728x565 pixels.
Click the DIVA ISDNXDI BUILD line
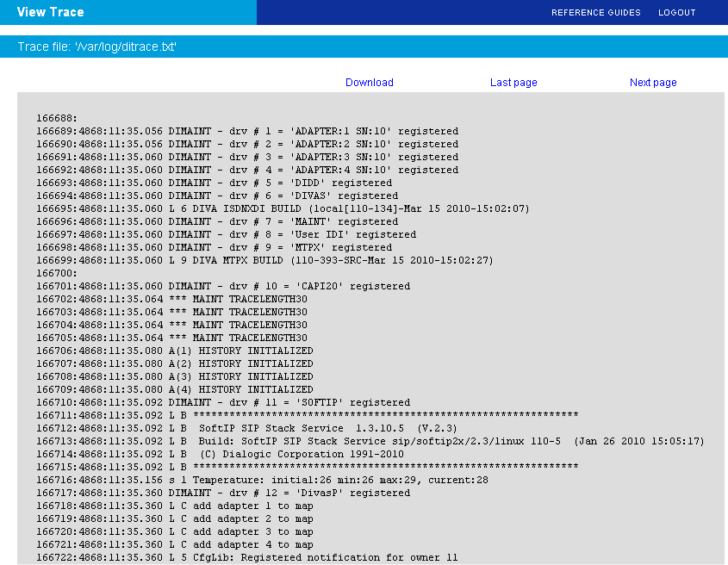pos(283,208)
